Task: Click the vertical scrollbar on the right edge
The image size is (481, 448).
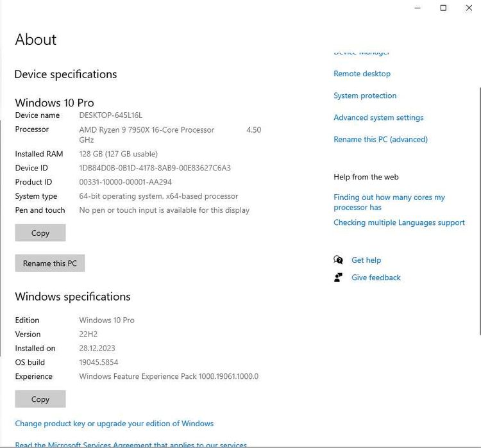Action: coord(480,211)
